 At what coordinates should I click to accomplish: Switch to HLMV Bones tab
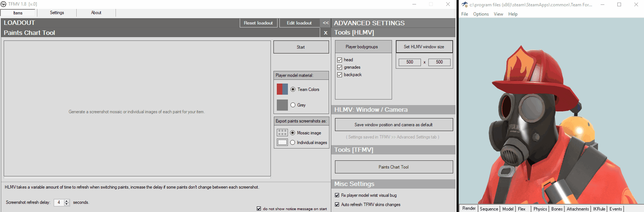[x=557, y=209]
